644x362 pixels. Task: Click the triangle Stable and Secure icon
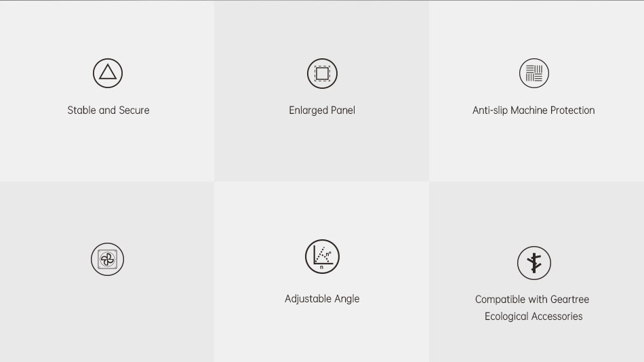point(108,73)
